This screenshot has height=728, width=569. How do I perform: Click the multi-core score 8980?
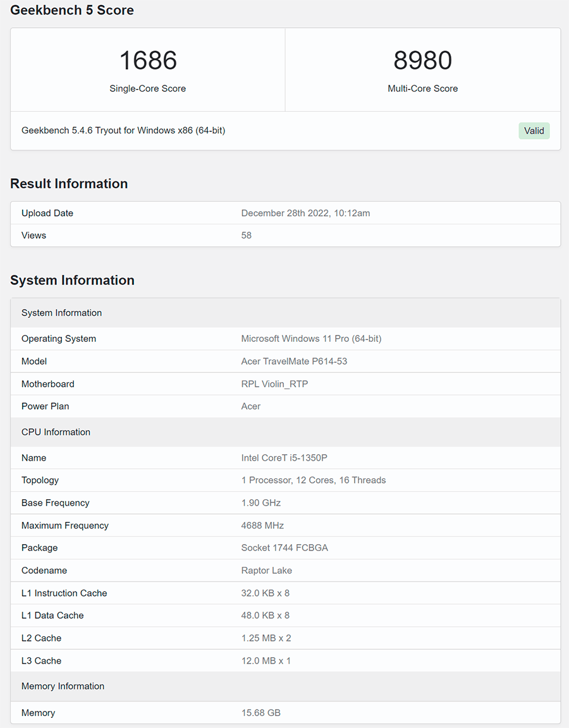422,61
